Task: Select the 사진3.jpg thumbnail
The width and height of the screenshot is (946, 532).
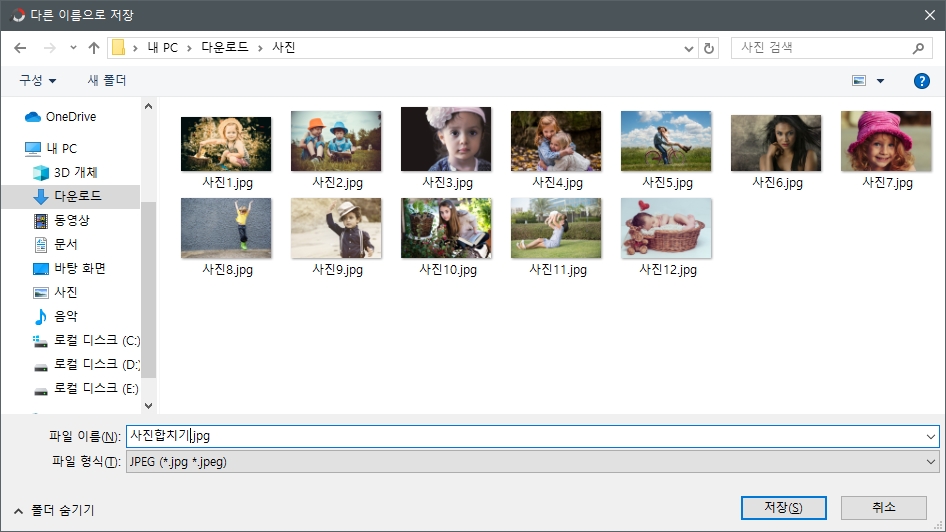Action: 446,139
